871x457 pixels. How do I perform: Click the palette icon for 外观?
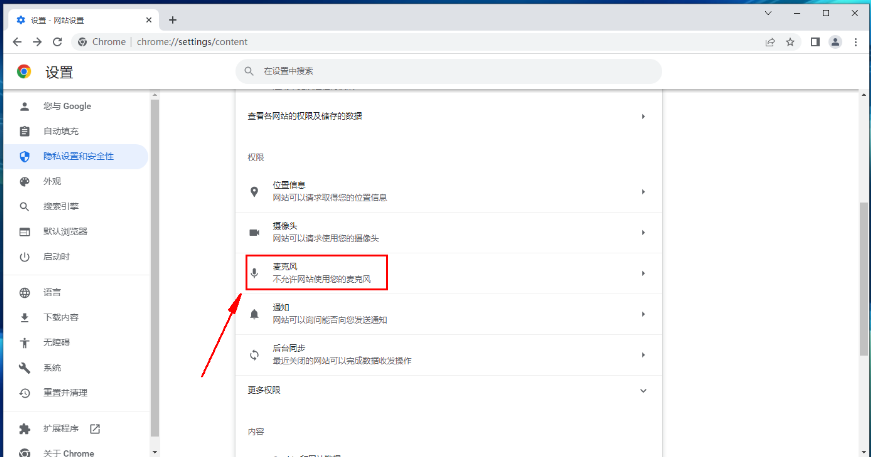coord(24,182)
